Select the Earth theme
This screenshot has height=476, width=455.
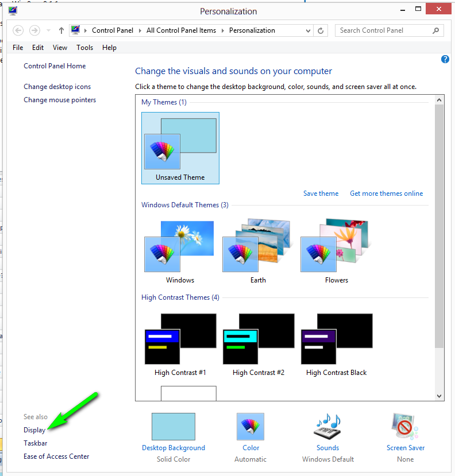[x=258, y=251]
